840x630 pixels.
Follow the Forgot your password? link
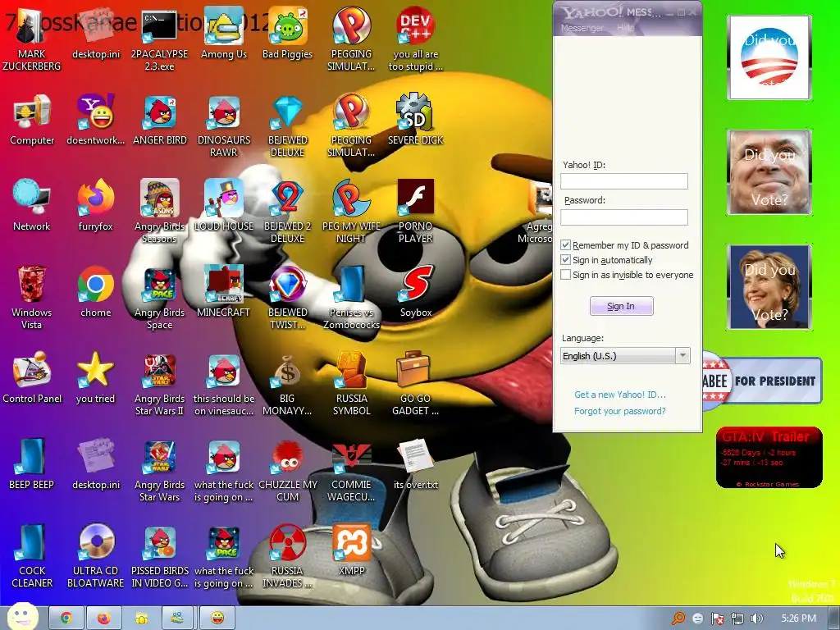pos(620,412)
